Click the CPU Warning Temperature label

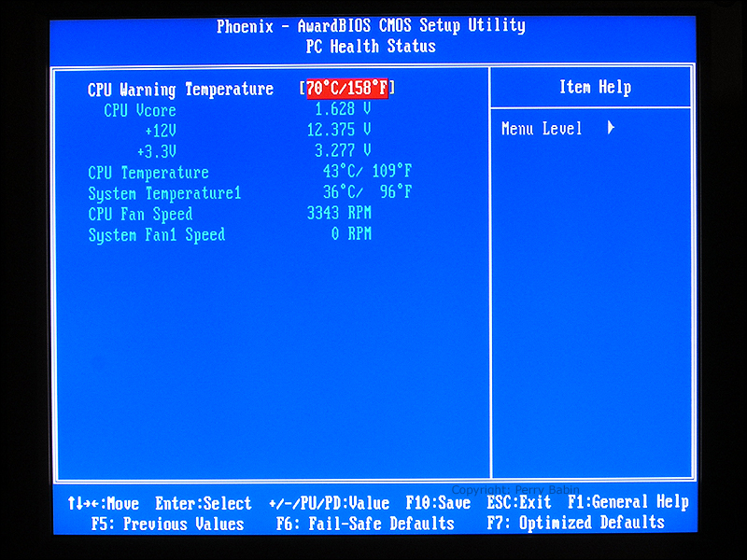(x=180, y=90)
